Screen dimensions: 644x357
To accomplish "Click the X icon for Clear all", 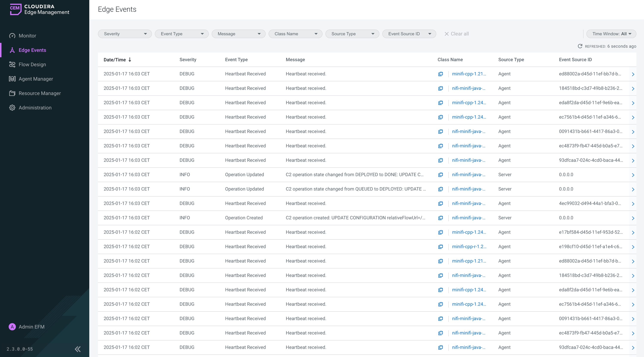I will pos(447,34).
